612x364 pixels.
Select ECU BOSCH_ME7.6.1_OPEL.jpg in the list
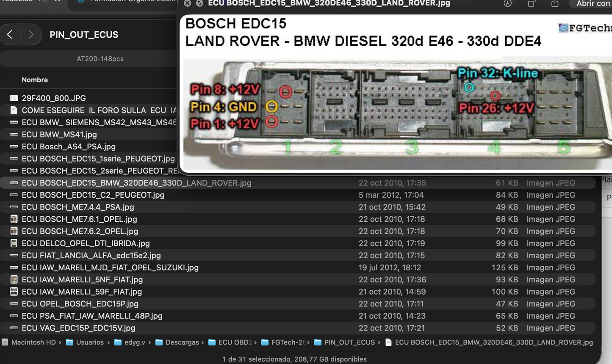80,219
